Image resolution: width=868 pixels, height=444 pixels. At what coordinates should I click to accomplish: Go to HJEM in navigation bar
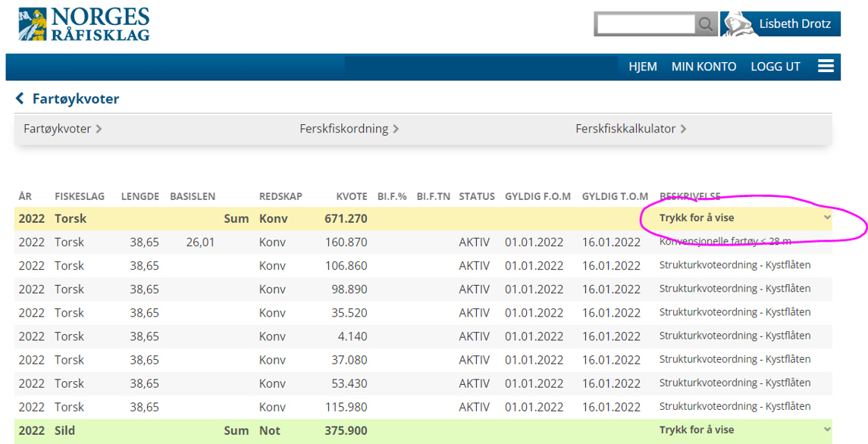(642, 67)
